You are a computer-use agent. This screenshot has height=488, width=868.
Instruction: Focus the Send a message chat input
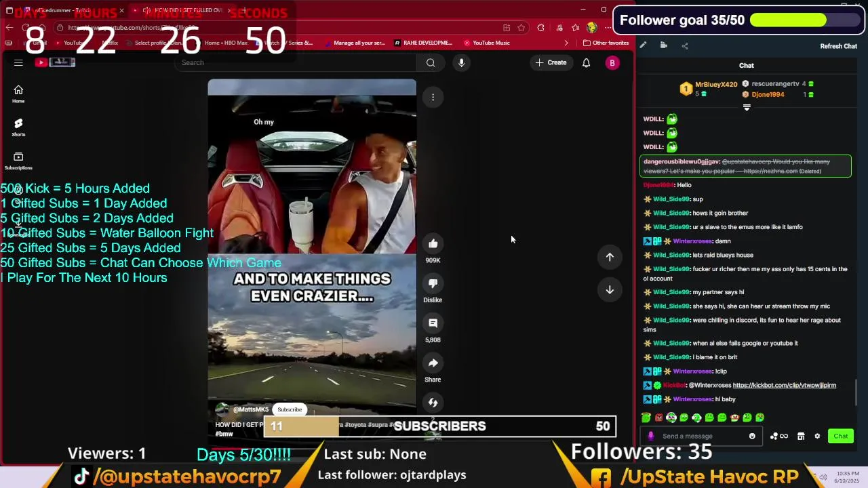702,436
